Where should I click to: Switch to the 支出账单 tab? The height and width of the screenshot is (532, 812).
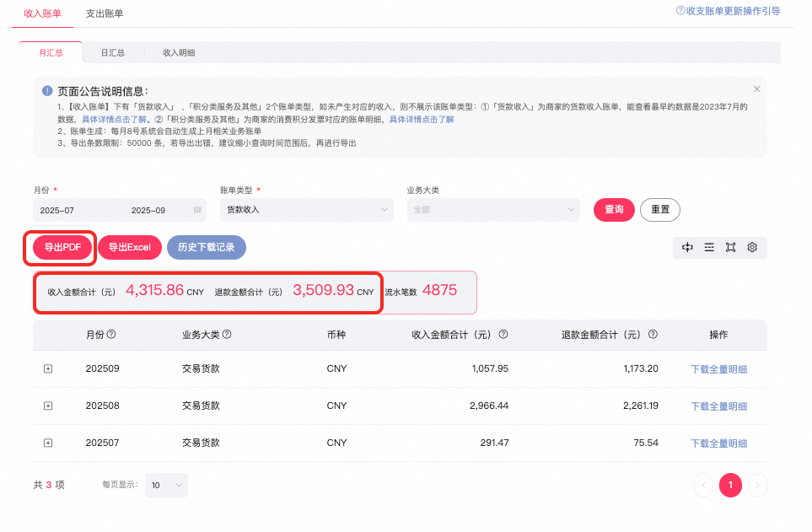[104, 13]
